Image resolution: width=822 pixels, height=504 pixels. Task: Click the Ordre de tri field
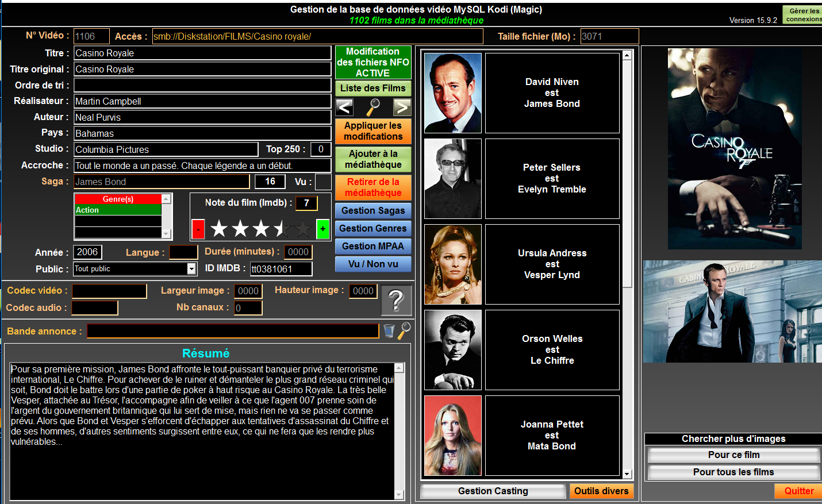pos(202,85)
